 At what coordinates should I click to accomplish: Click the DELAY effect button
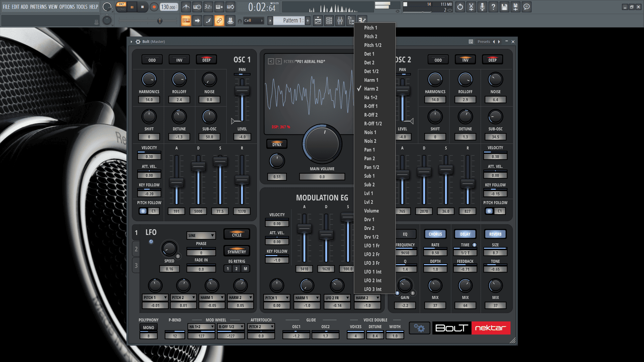(x=465, y=234)
